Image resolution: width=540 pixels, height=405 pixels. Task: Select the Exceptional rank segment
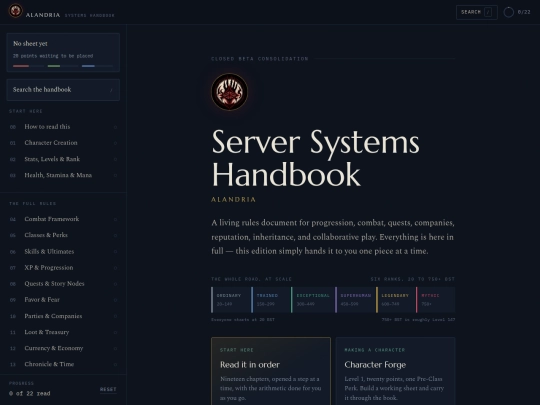pyautogui.click(x=313, y=300)
